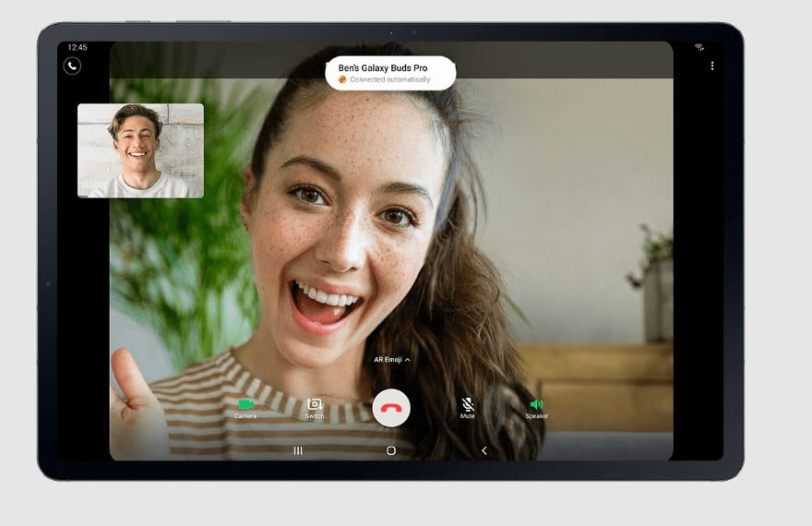Open the three-dot more options menu

[x=712, y=66]
